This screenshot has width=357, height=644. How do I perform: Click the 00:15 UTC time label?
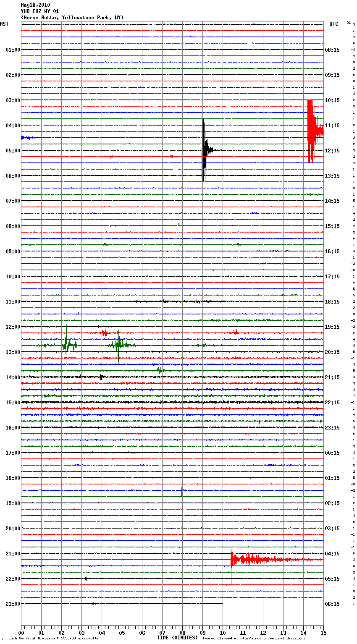[332, 453]
